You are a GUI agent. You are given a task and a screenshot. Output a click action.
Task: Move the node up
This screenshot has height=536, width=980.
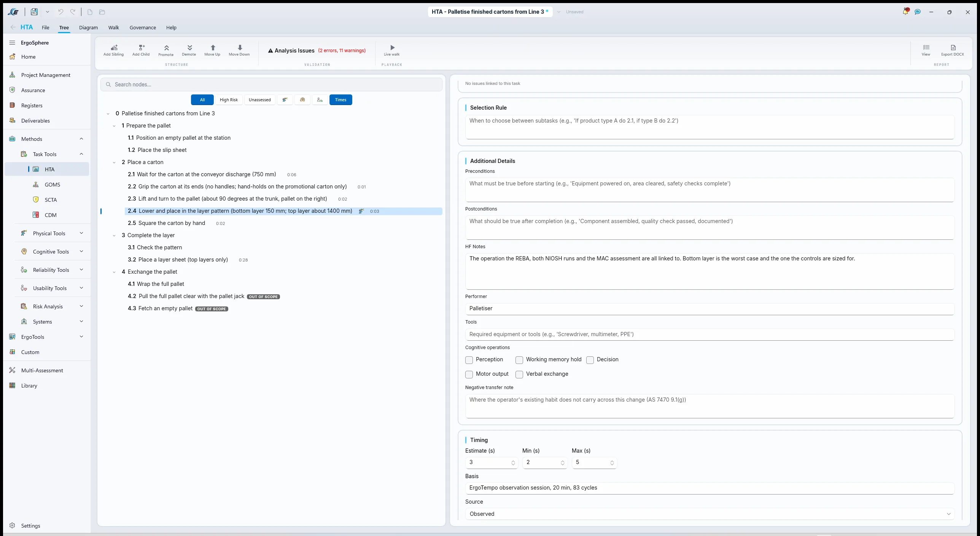[x=212, y=50]
